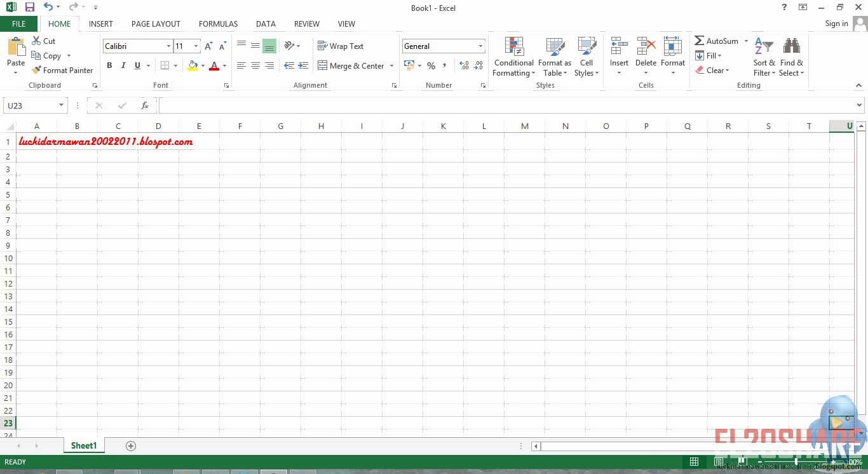Toggle Bottom Align vertical alignment
868x474 pixels.
(269, 46)
